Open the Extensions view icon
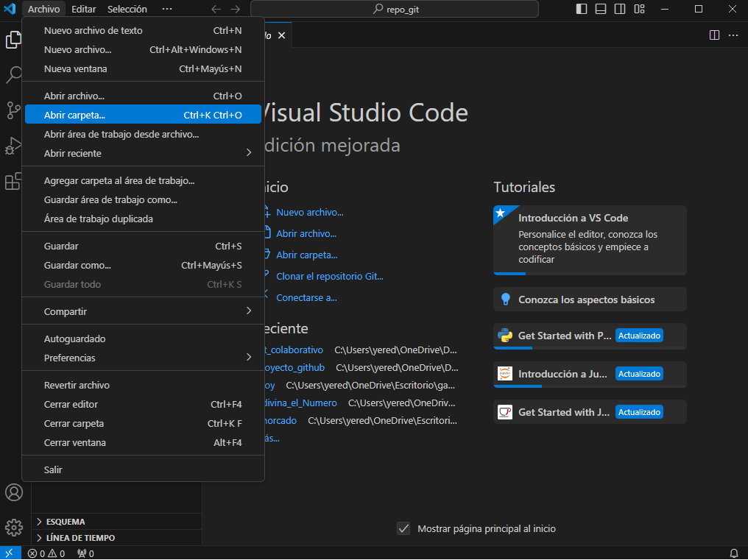 click(x=13, y=181)
